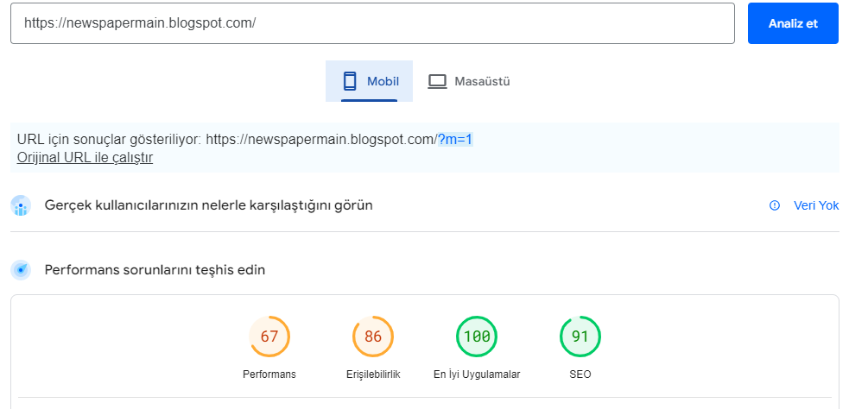Click the SEO score gauge 91

[x=580, y=337]
